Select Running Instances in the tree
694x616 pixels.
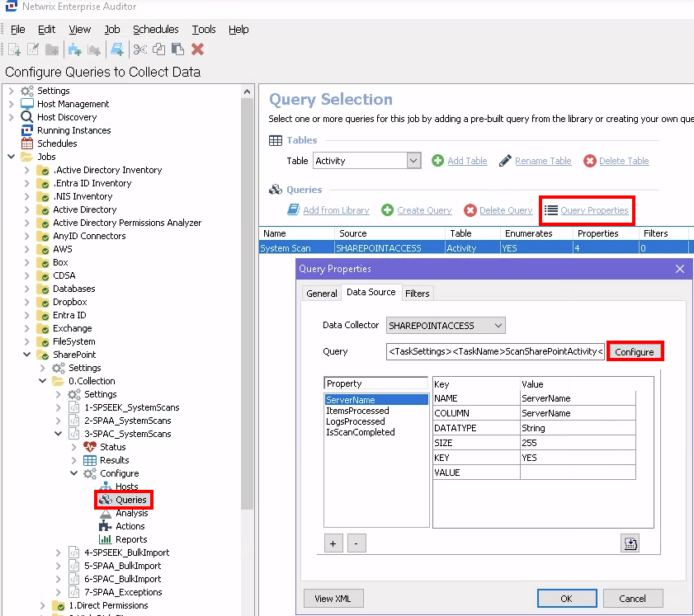73,130
